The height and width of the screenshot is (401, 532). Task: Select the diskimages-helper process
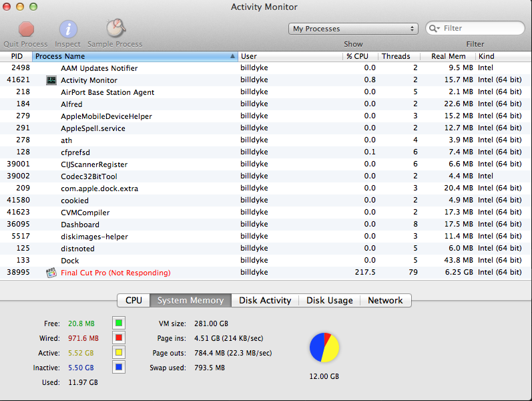click(94, 237)
